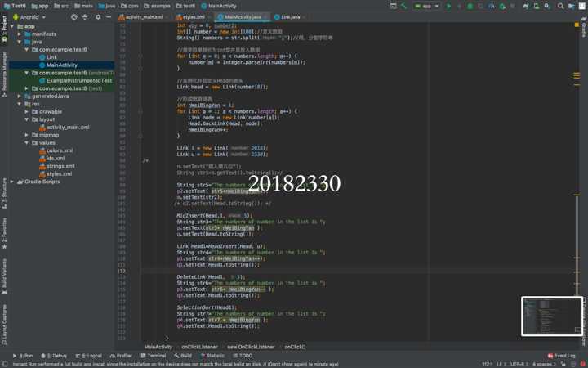The height and width of the screenshot is (368, 588).
Task: Toggle the Build Variants side panel
Action: tap(4, 276)
